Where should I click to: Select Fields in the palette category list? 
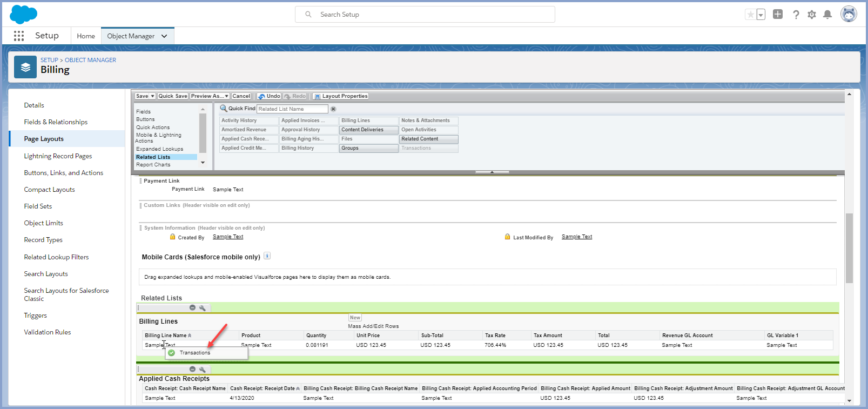(144, 112)
